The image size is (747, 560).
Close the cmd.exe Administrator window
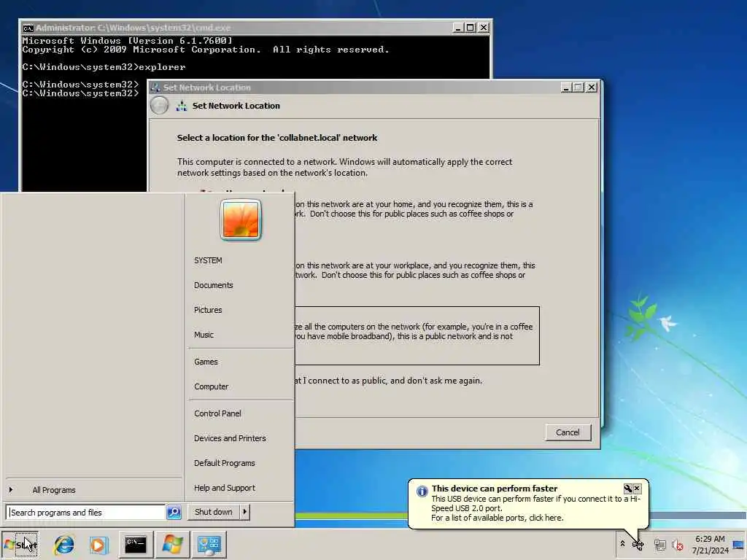pos(483,28)
